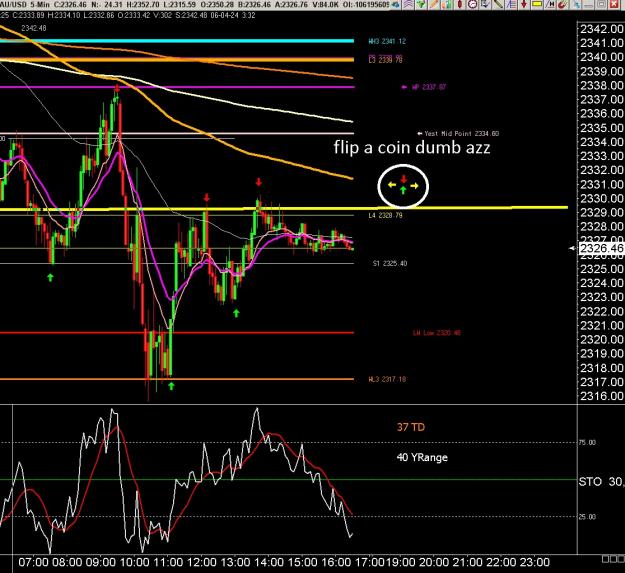Click the orange and green bars icon

click(x=446, y=4)
